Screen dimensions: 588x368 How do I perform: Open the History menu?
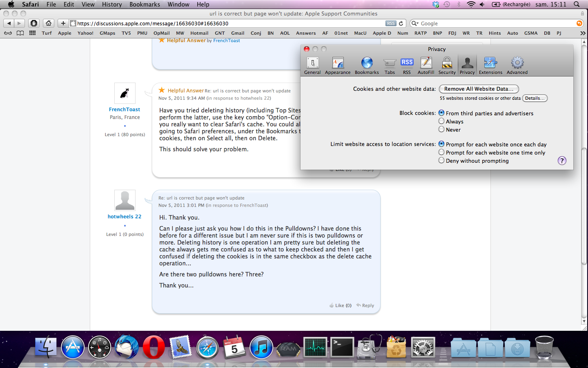pos(112,4)
